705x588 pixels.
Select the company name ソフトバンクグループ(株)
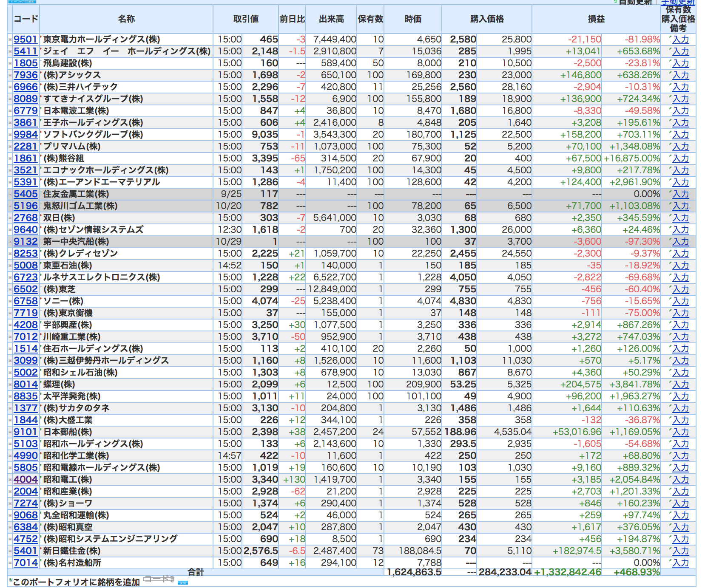click(93, 135)
